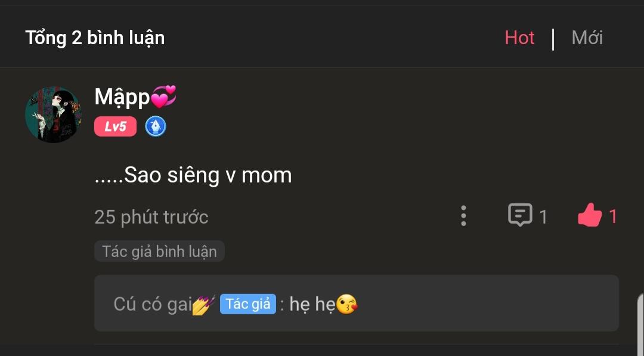The image size is (644, 356).
Task: Click the like count number
Action: click(613, 216)
